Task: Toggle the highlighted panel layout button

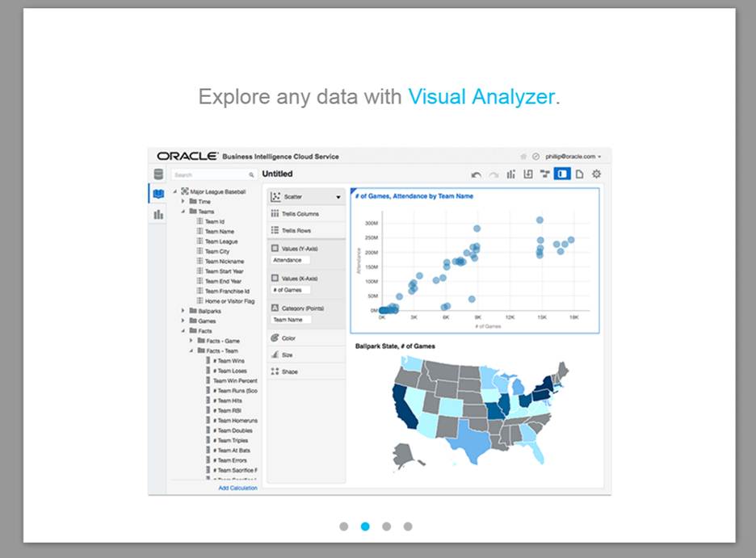Action: [x=562, y=174]
